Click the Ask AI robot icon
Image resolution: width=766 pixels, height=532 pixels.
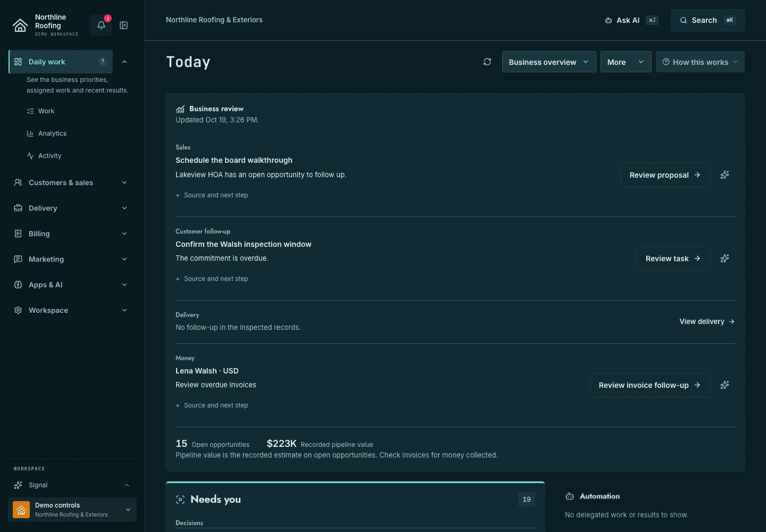pos(609,20)
